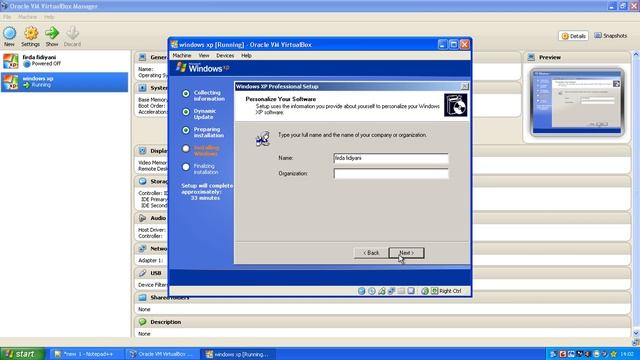
Task: Collapse the General section header
Action: pyautogui.click(x=151, y=57)
